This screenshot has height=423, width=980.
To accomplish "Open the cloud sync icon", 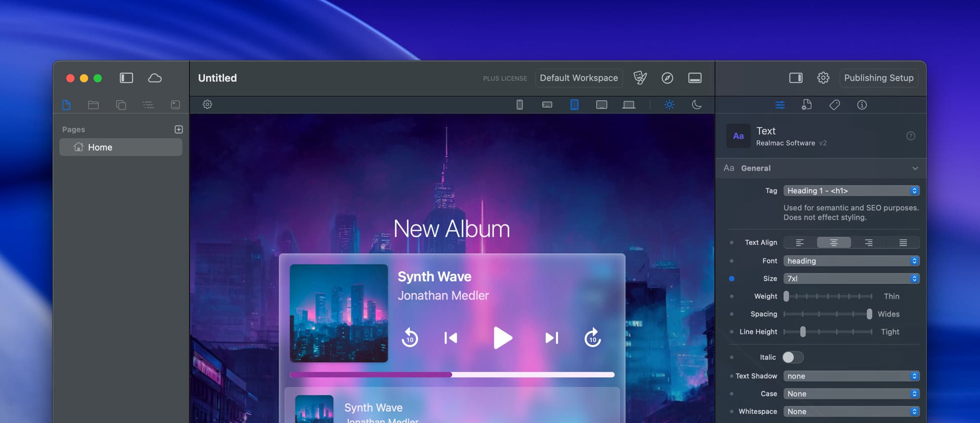I will pos(155,78).
